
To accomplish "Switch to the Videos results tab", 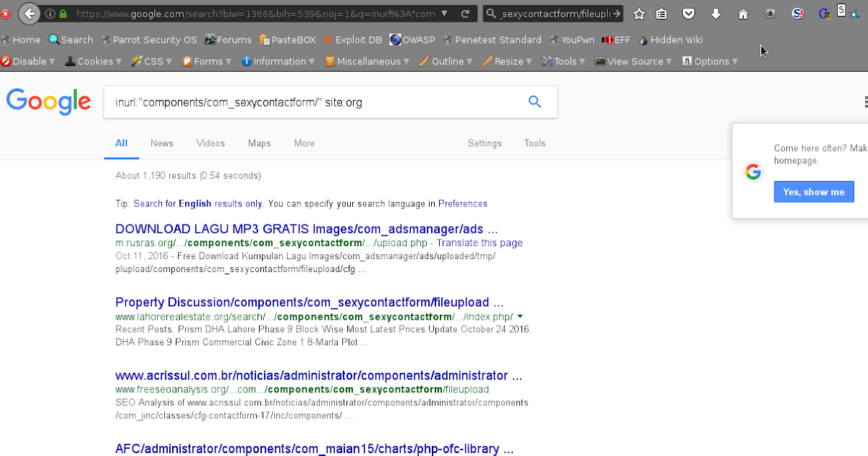I will (x=210, y=143).
